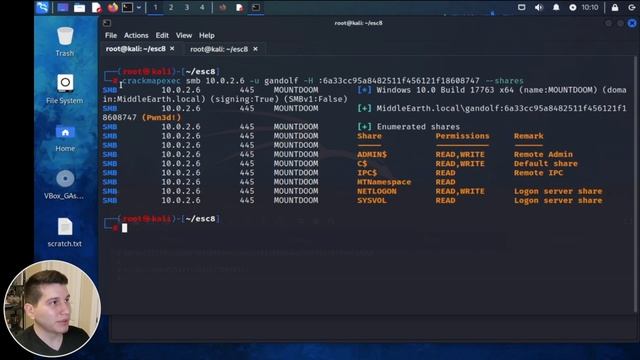Click the Default share remark

pyautogui.click(x=546, y=163)
